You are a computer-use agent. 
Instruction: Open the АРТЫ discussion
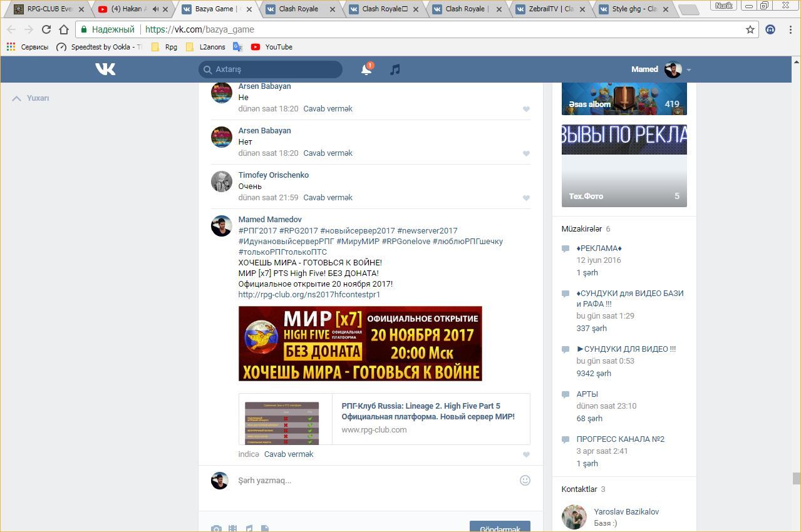[x=587, y=394]
